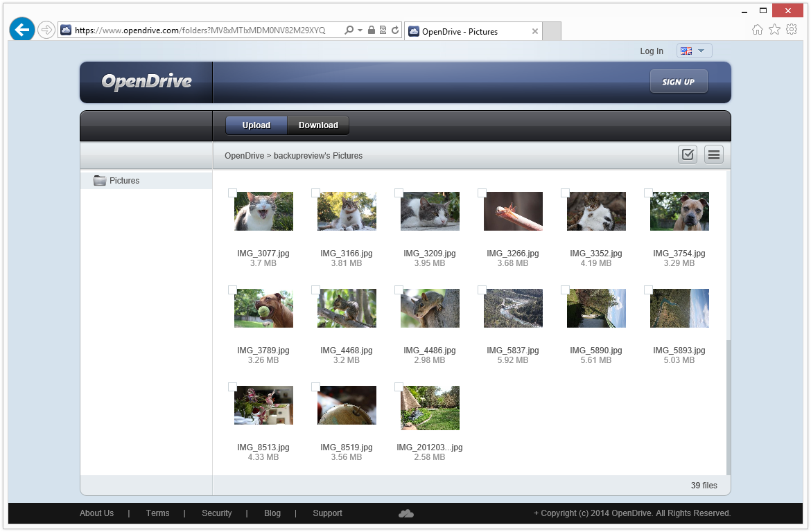Click backupreview's Pictures breadcrumb

[x=318, y=156]
